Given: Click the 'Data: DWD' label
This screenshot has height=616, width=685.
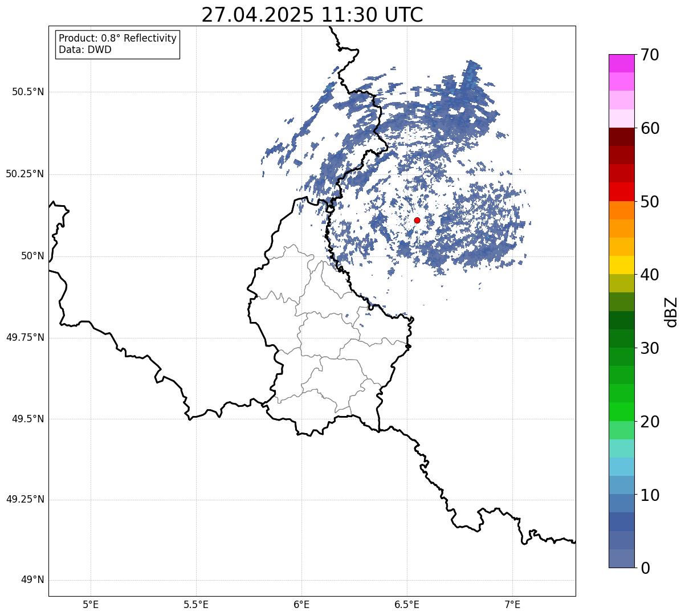Looking at the screenshot, I should pyautogui.click(x=85, y=50).
